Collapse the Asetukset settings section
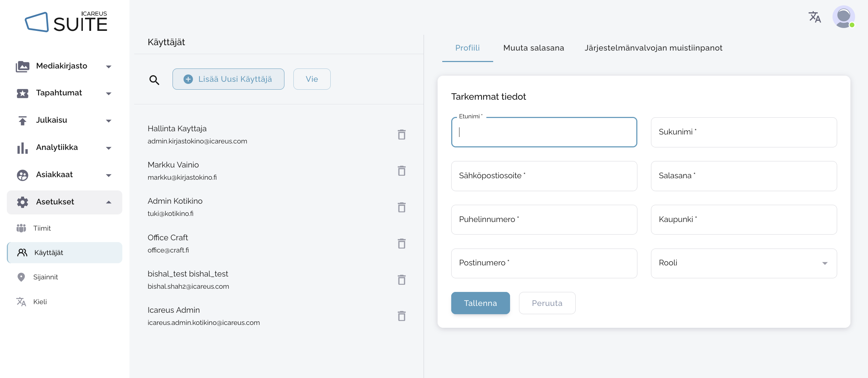Screen dimensions: 868x378 coord(65,202)
